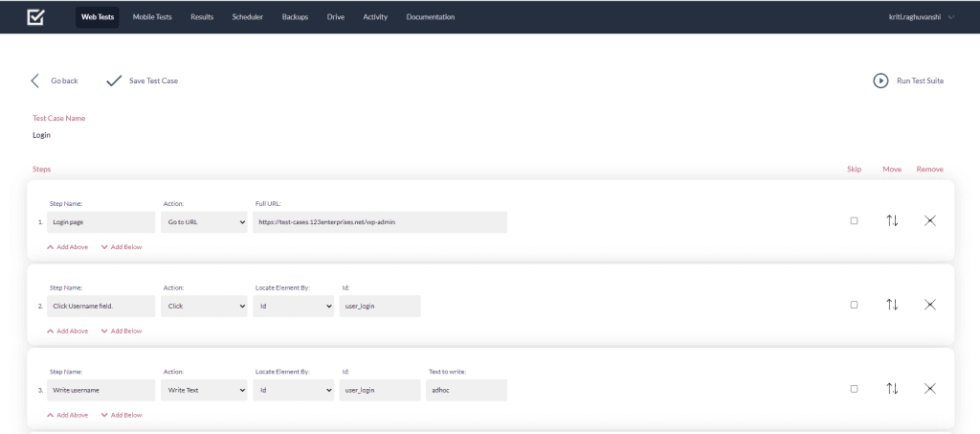Click move arrows for Write username step

(x=892, y=389)
